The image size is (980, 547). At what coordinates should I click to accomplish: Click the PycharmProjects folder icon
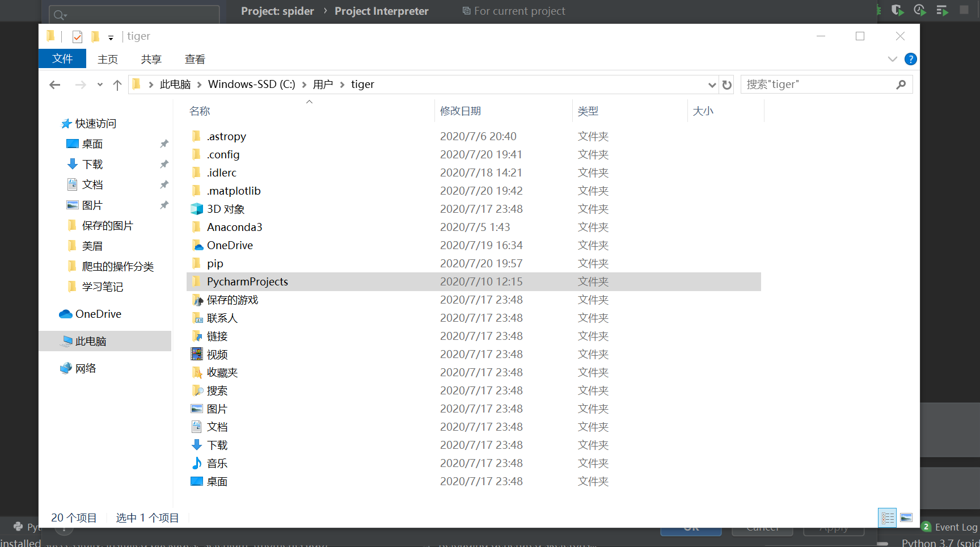click(197, 281)
